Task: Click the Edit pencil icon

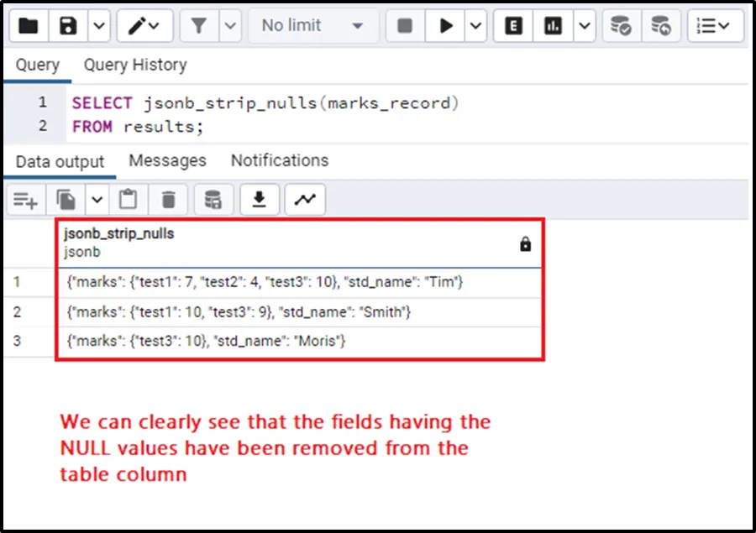Action: pos(137,26)
